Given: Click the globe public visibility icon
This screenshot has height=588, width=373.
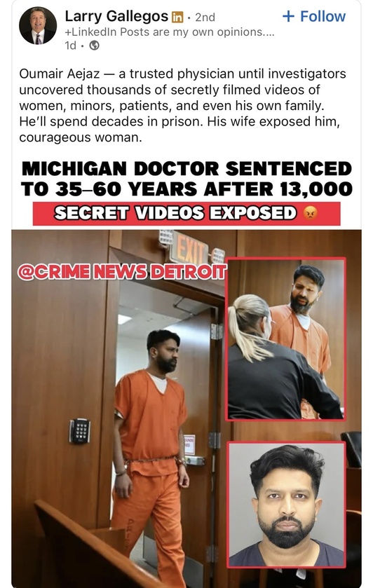Looking at the screenshot, I should 95,46.
